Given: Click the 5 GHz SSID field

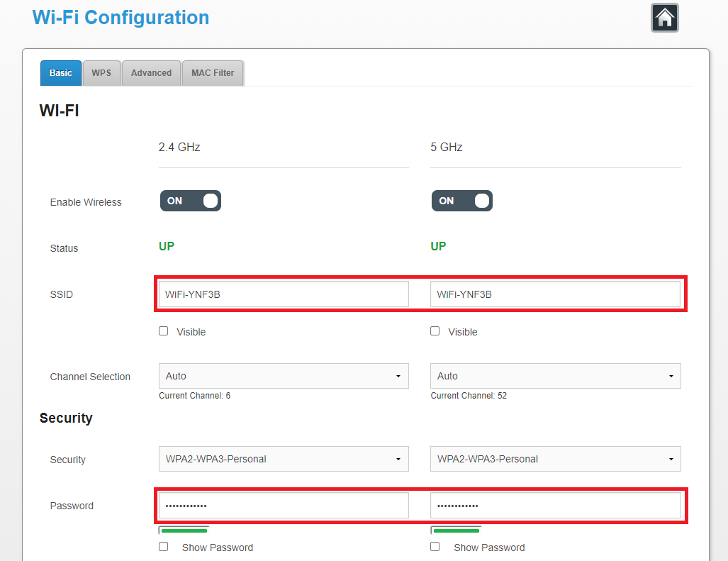Looking at the screenshot, I should [555, 294].
